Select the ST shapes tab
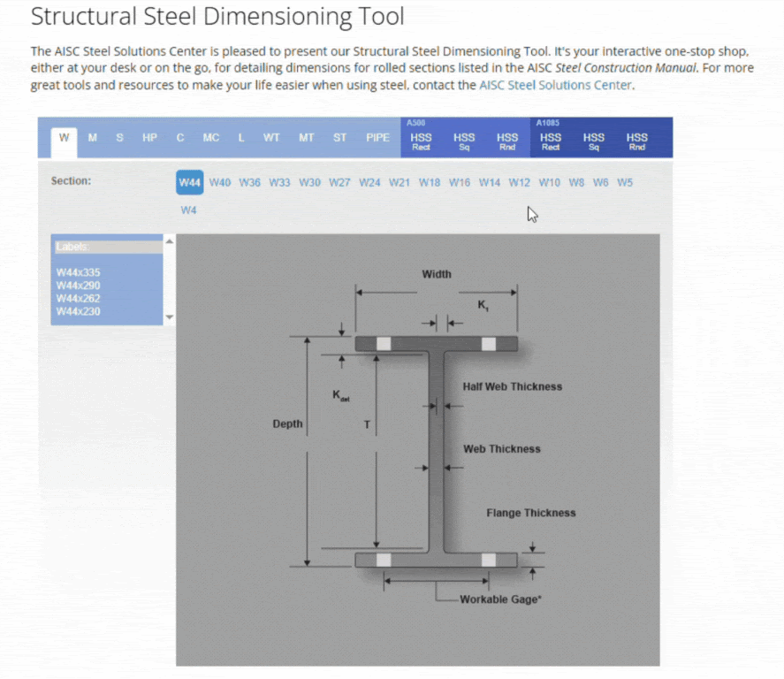 339,138
